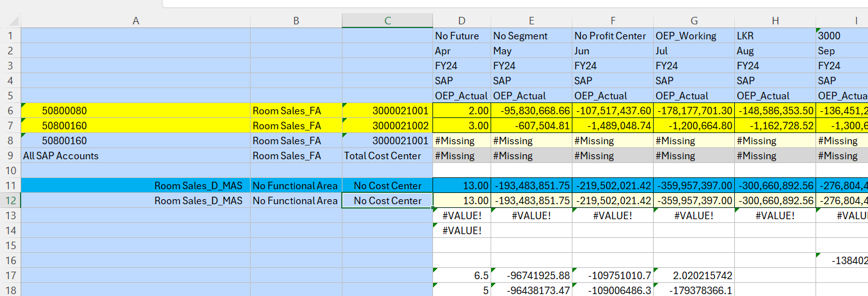Click cell 'Jun' in row 2
Image resolution: width=868 pixels, height=296 pixels.
[612, 51]
